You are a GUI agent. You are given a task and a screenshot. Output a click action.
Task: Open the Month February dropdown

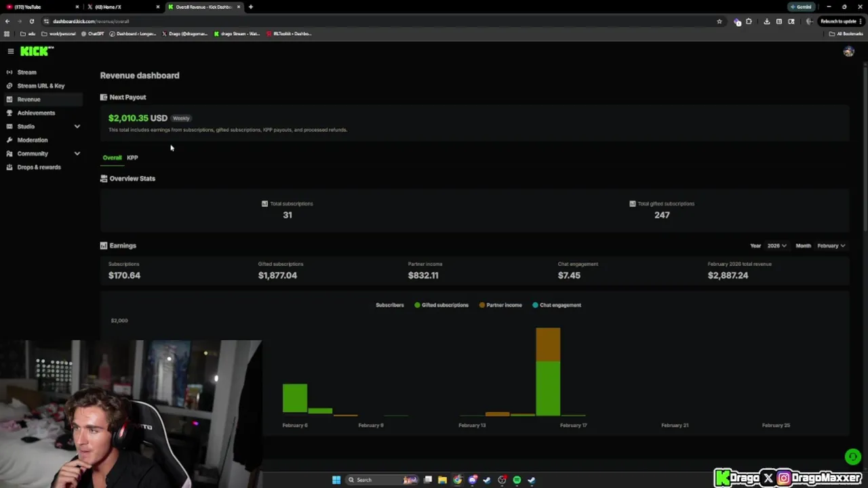point(831,245)
